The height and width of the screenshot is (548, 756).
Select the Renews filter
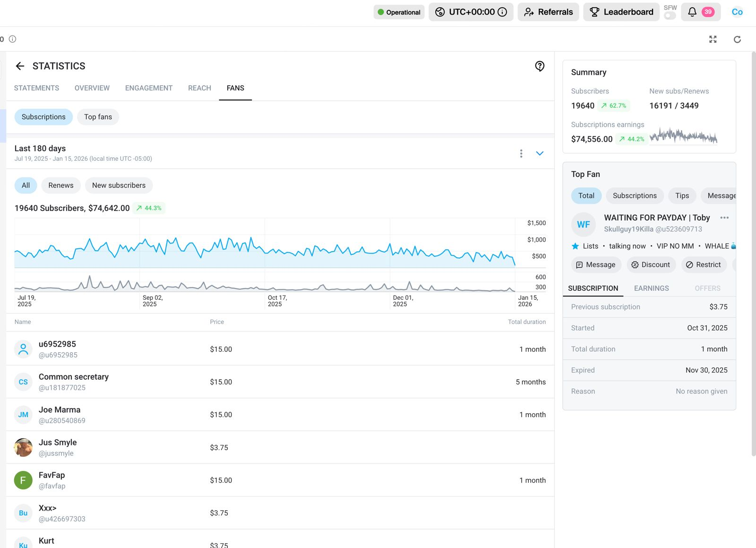point(60,185)
